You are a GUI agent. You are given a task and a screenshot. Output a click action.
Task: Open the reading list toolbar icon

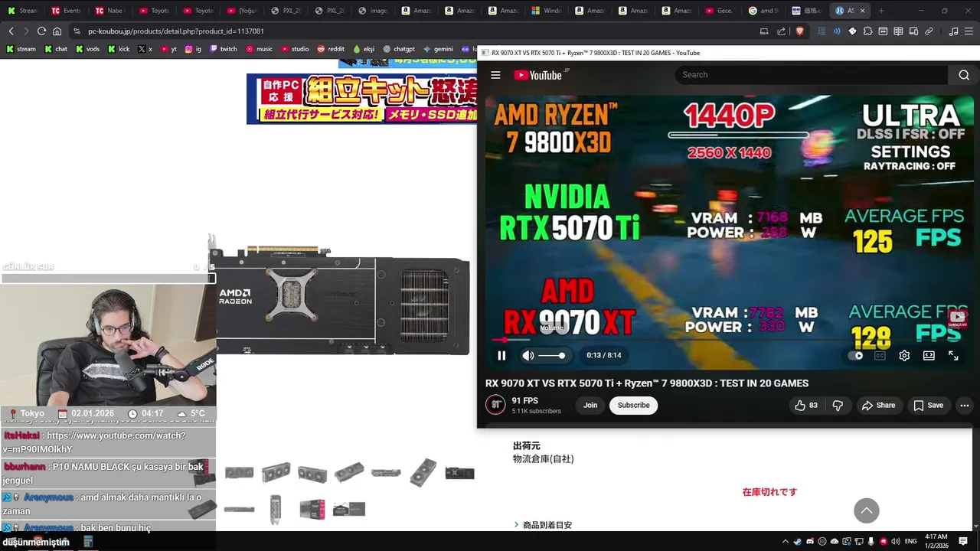[898, 31]
